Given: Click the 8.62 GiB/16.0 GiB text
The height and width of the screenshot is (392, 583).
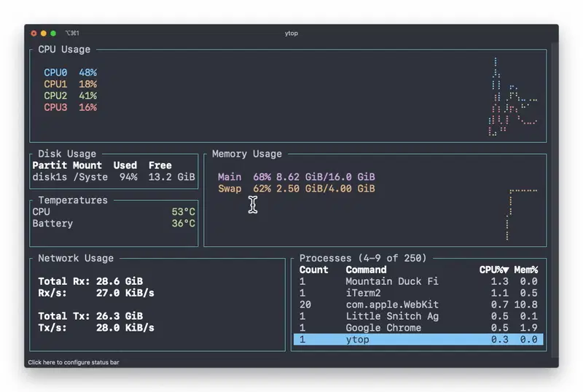Looking at the screenshot, I should 325,177.
